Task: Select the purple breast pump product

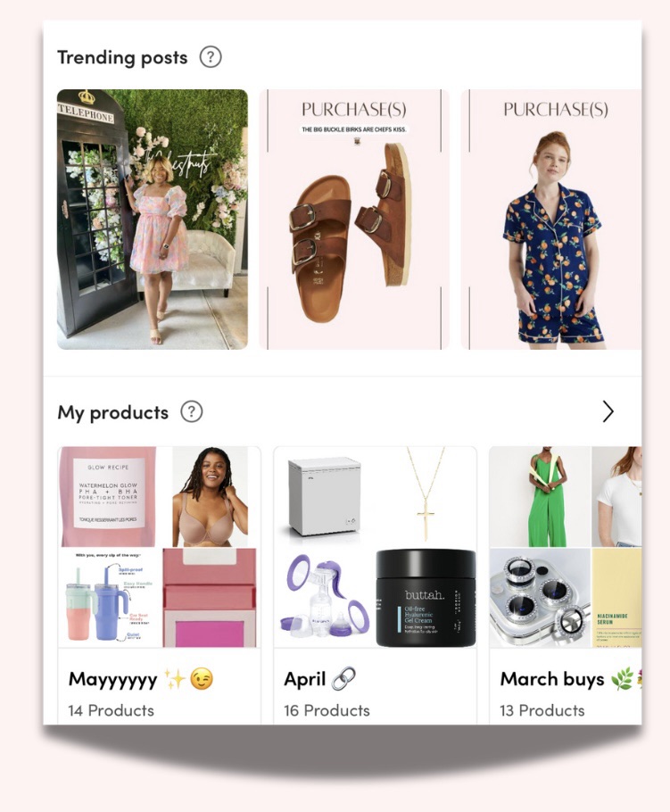Action: point(325,598)
